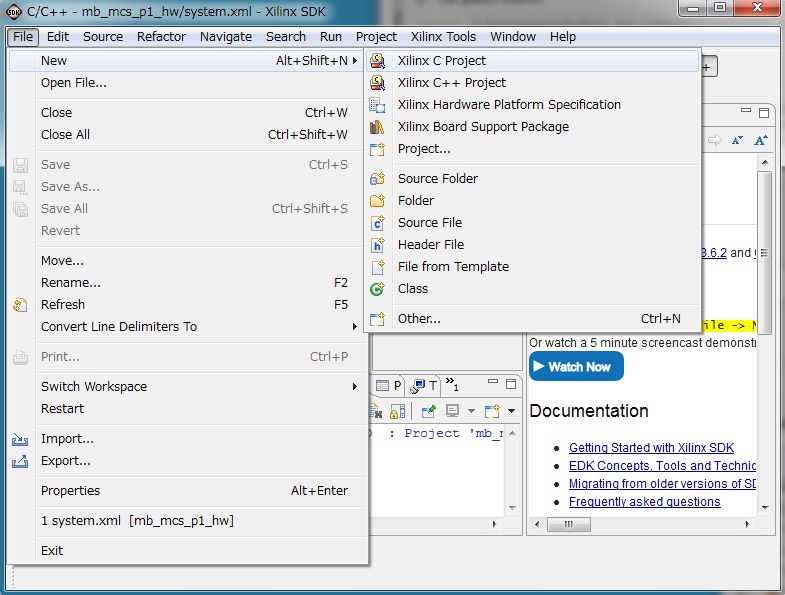The height and width of the screenshot is (595, 785).
Task: Open Getting Started with Xilinx SDK link
Action: click(x=651, y=448)
